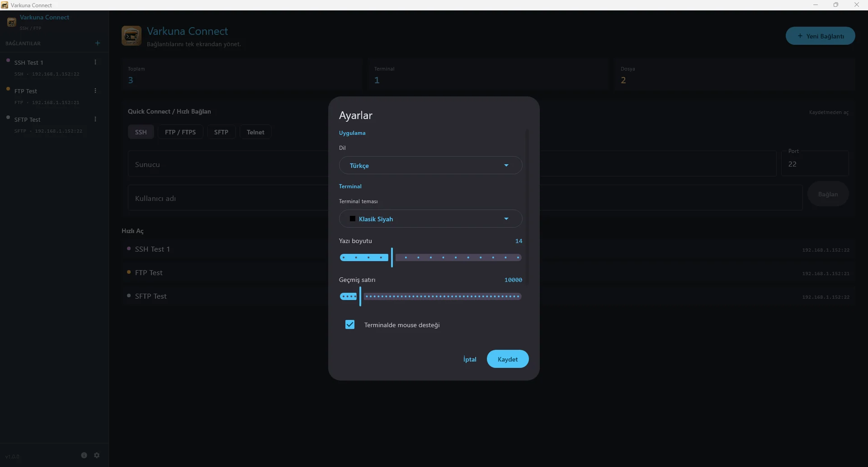Click the Dosya count card
This screenshot has height=467, width=868.
[x=734, y=75]
